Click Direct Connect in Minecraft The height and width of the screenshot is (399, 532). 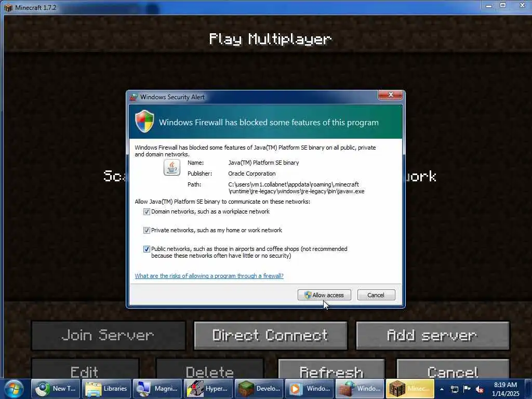coord(270,336)
